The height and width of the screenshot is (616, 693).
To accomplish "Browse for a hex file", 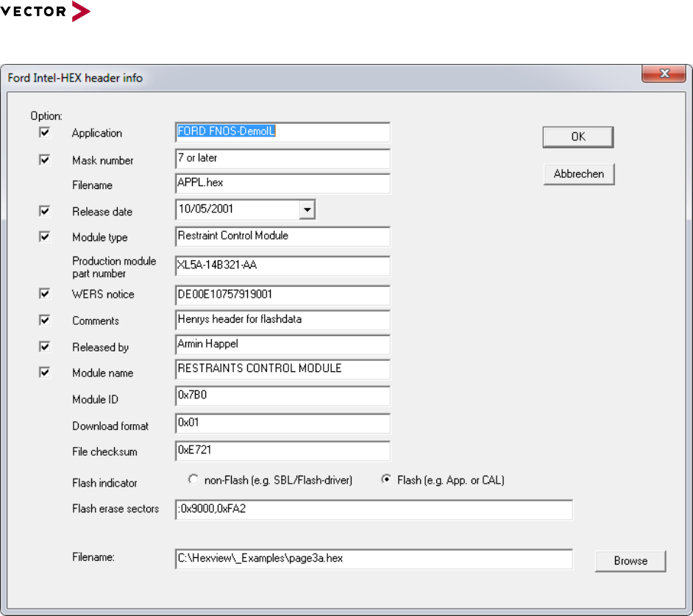I will coord(630,561).
